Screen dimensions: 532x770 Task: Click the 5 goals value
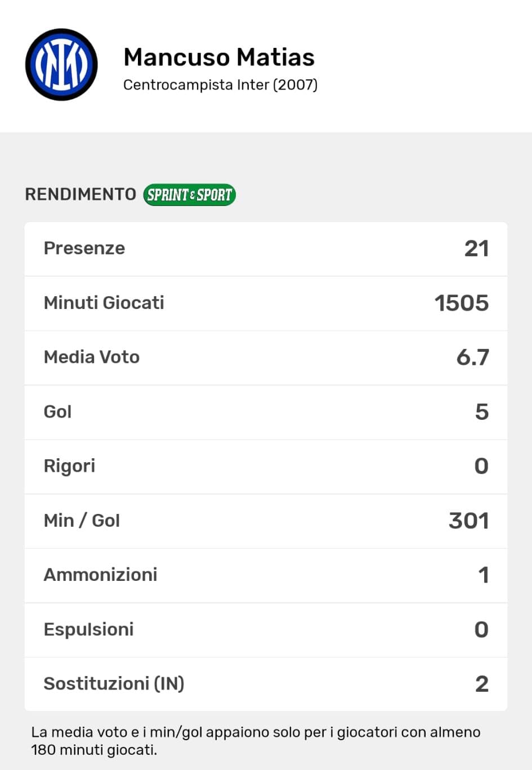click(481, 412)
